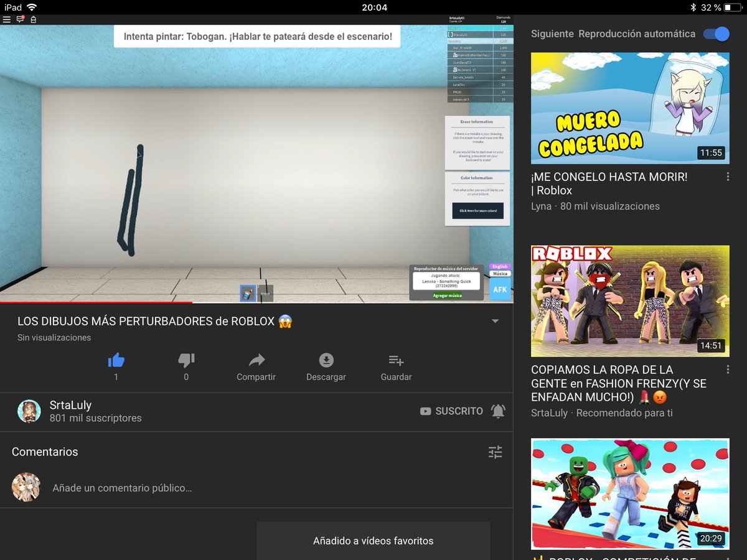Open options menu for COPIAMOS LA ROPA video
Screen dimensions: 747x560
coord(728,370)
